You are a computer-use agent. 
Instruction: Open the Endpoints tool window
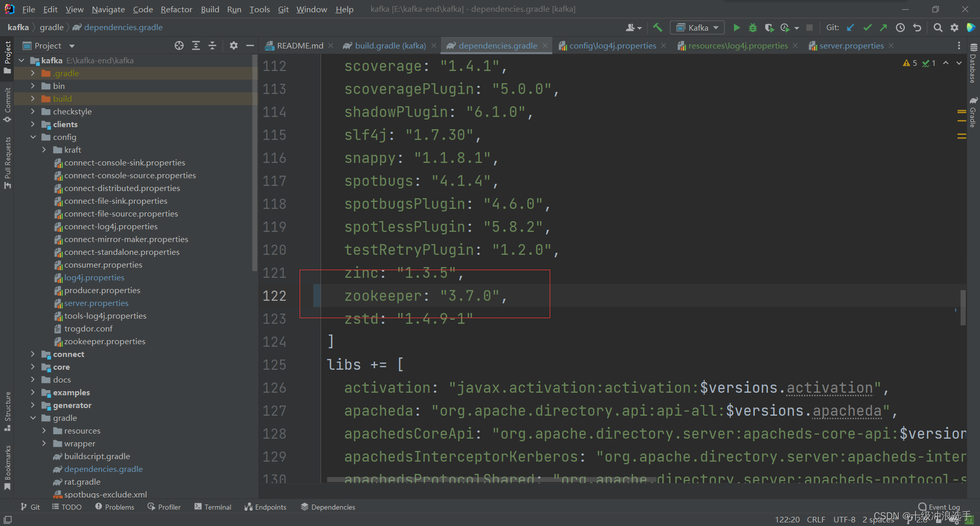click(265, 507)
